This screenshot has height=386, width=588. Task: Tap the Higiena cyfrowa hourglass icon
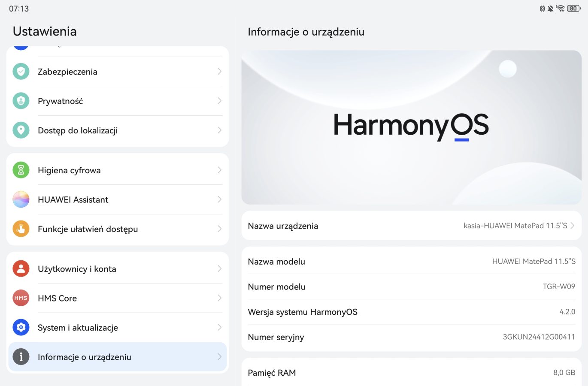[21, 170]
